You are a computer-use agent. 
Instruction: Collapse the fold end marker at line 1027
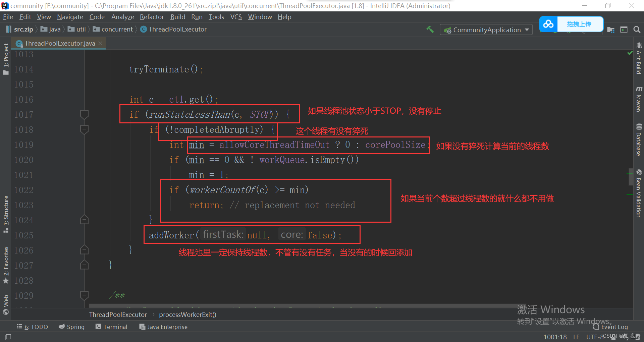(x=84, y=265)
